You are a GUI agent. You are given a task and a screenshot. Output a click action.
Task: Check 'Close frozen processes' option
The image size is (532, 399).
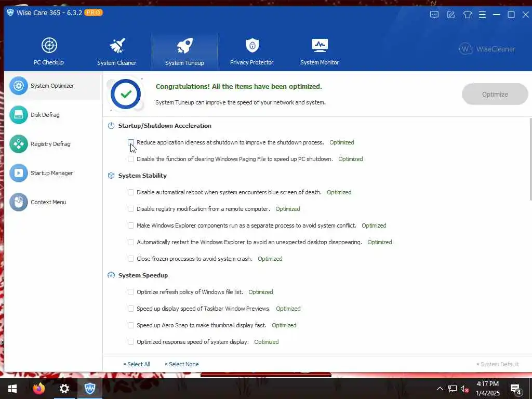coord(131,259)
